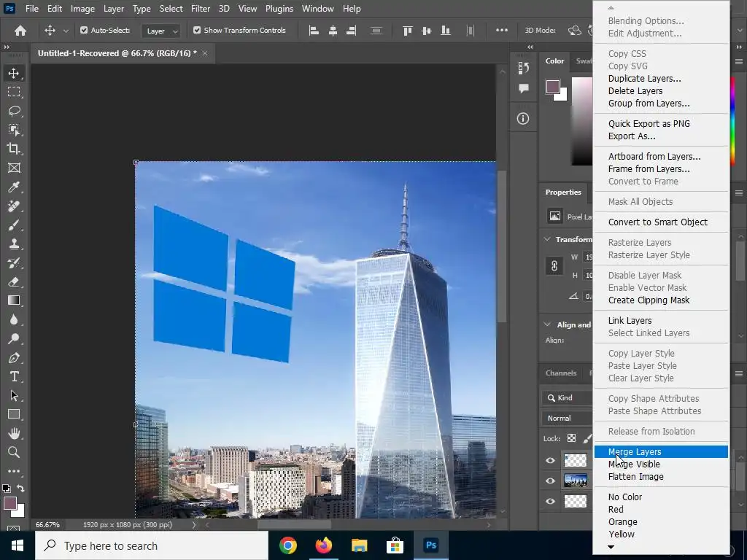Select the History Brush tool
This screenshot has width=747, height=560.
pos(14,262)
